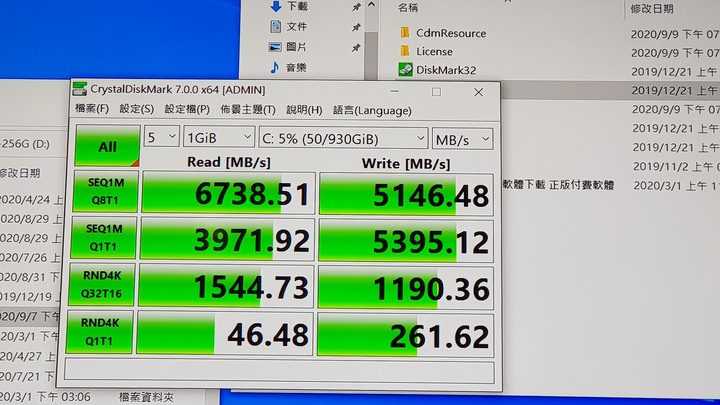The width and height of the screenshot is (720, 405).
Task: Run the RND4K Q32T16 test
Action: coord(101,285)
